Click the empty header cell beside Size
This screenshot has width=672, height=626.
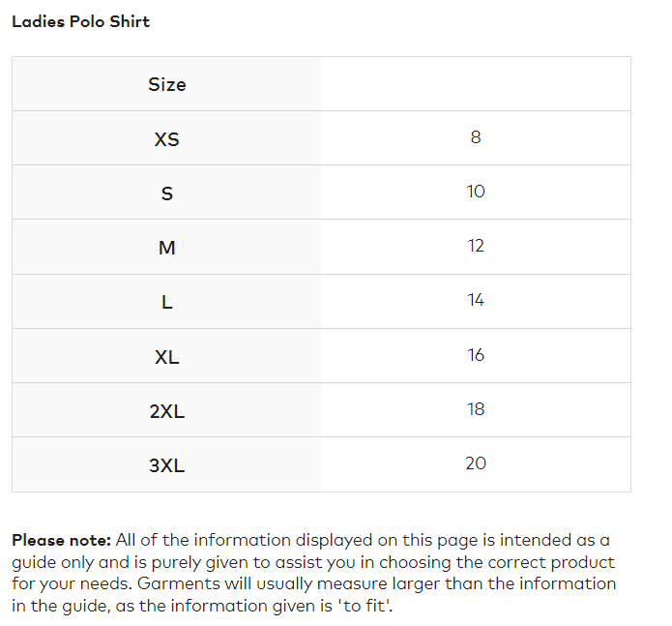(475, 84)
